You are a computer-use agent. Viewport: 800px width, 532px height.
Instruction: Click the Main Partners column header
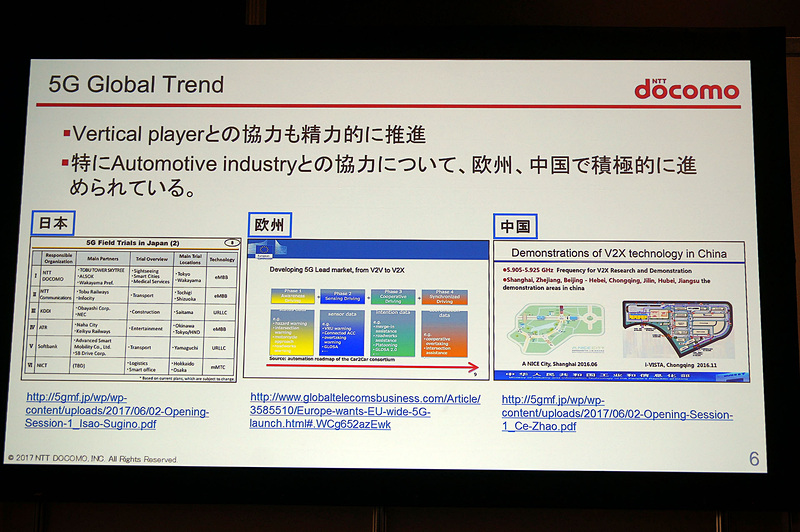click(x=103, y=259)
